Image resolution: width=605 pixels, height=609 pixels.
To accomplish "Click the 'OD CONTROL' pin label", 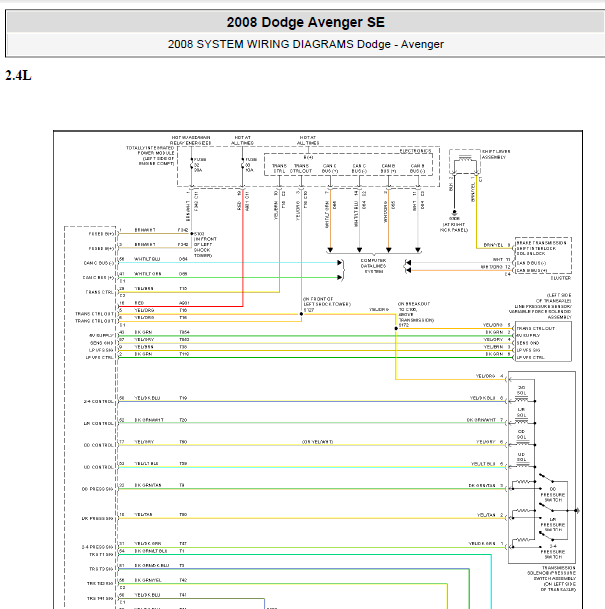I will (99, 445).
